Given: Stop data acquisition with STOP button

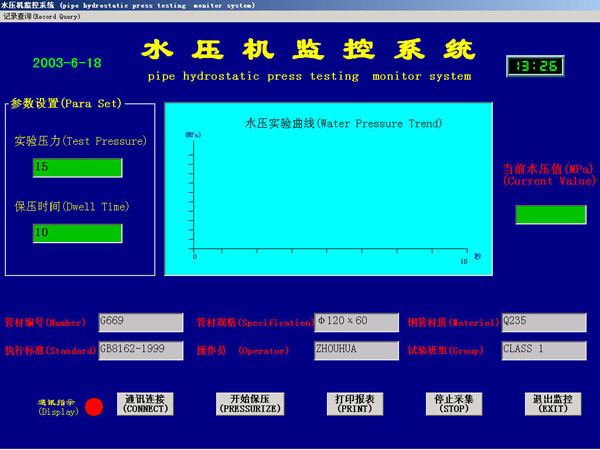Looking at the screenshot, I should coord(454,403).
